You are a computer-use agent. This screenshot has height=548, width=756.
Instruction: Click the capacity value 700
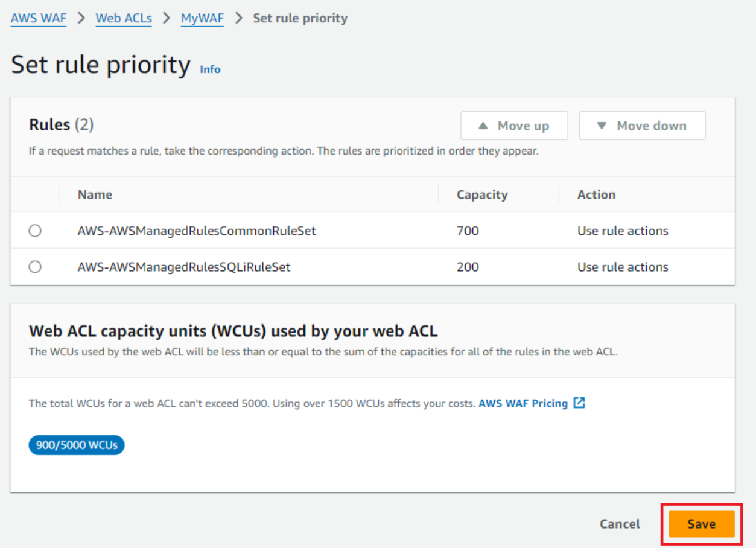click(x=468, y=231)
